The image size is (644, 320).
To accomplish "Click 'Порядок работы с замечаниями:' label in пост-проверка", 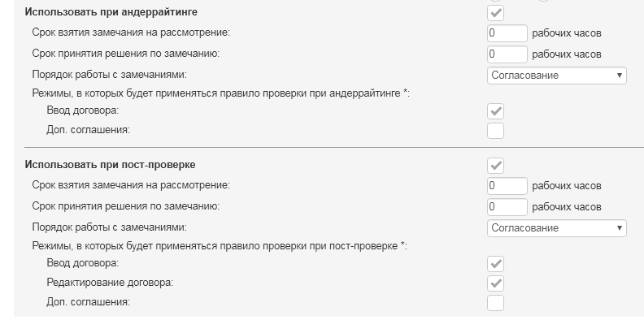I will click(109, 227).
